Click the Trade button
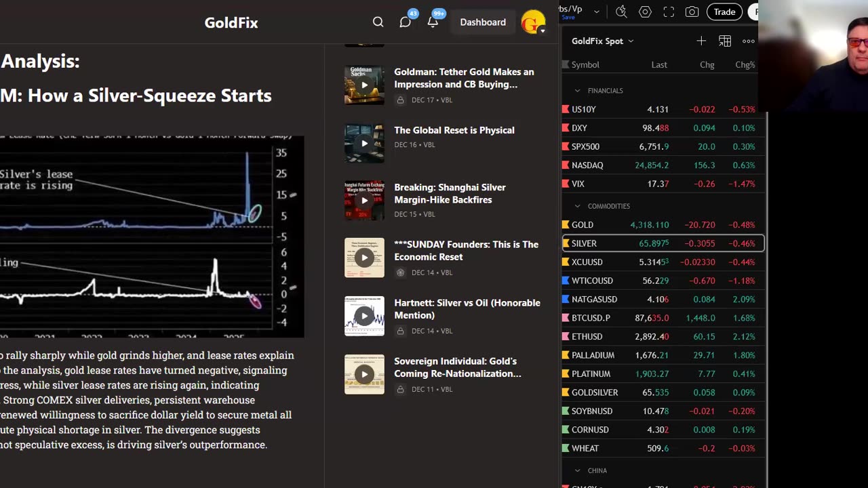Image resolution: width=868 pixels, height=488 pixels. tap(724, 12)
